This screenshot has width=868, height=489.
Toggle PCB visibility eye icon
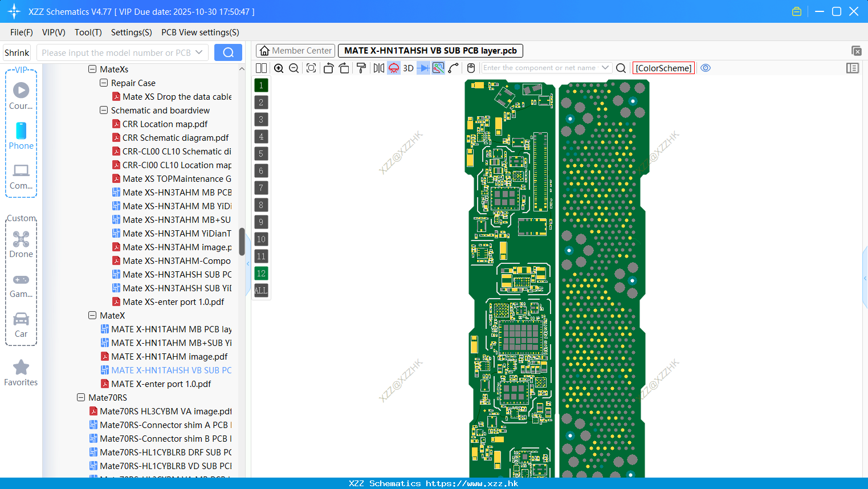(706, 68)
